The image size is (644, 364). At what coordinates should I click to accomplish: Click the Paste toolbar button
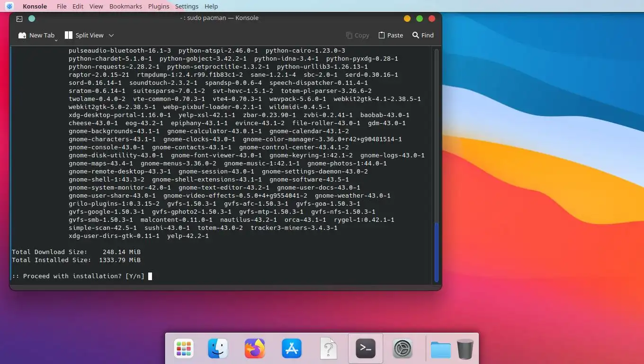391,35
